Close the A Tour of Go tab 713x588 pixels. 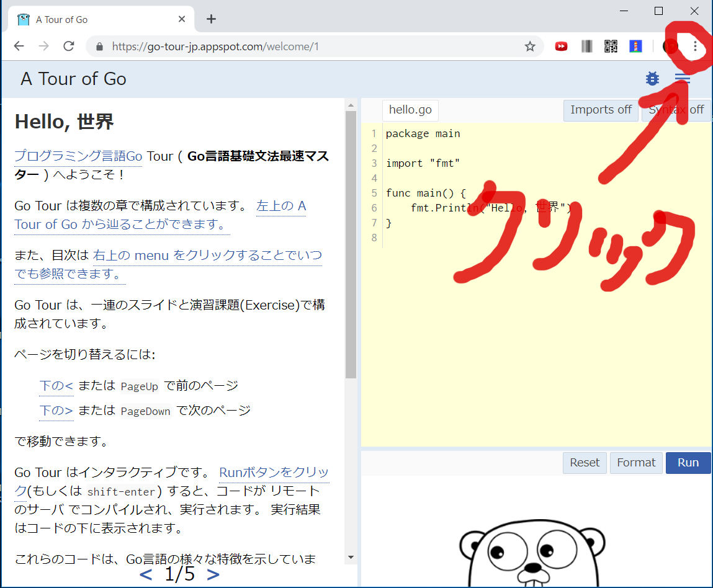coord(181,19)
